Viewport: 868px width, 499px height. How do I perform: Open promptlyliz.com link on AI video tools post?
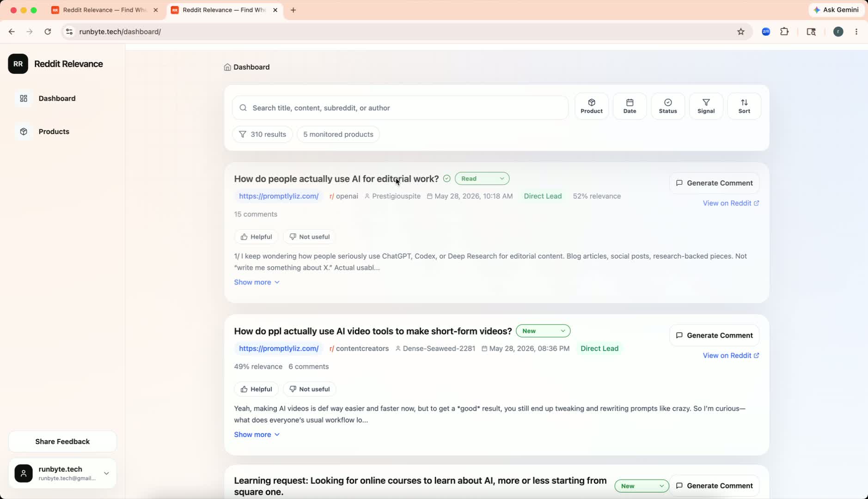279,349
